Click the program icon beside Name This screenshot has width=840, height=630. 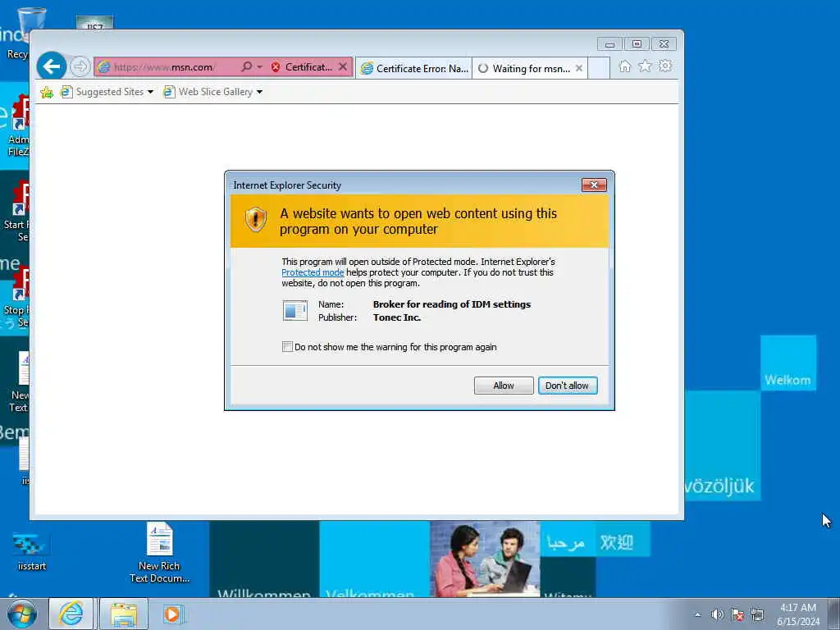(x=295, y=311)
